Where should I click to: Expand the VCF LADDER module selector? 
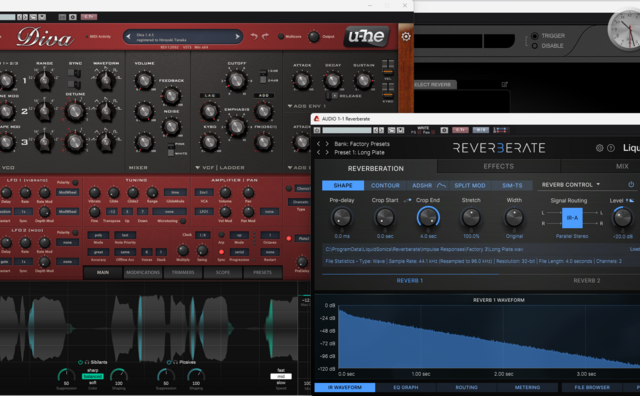pos(220,168)
